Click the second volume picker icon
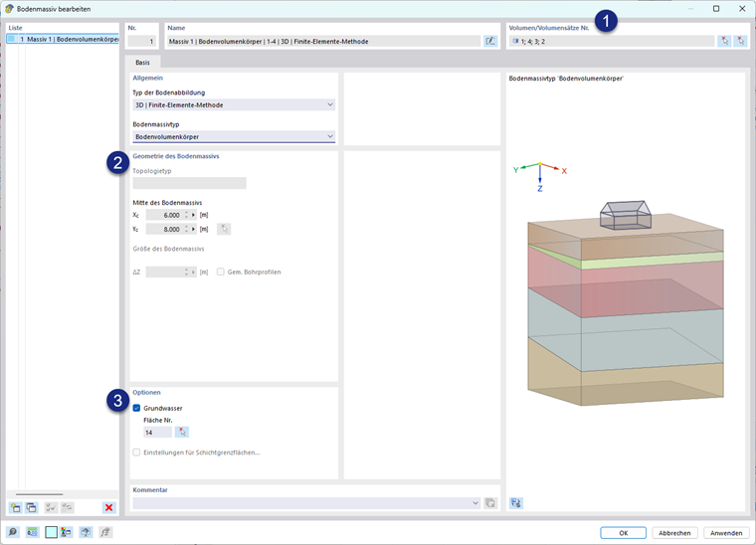The height and width of the screenshot is (545, 756). coord(740,41)
